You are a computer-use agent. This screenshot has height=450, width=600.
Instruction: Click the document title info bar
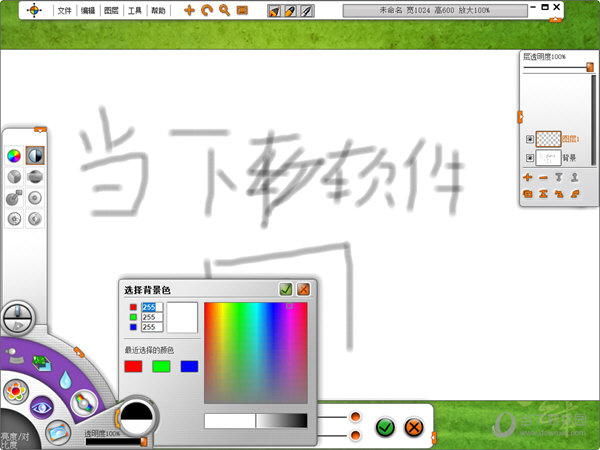[x=435, y=10]
